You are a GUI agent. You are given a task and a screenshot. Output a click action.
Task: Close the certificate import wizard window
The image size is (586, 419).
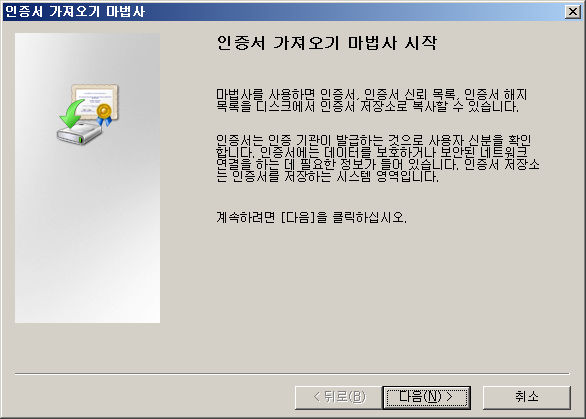coord(573,12)
